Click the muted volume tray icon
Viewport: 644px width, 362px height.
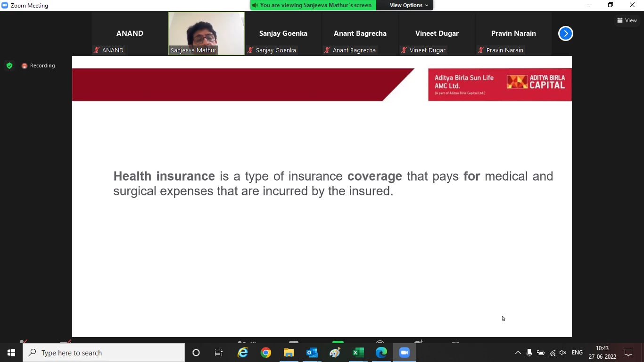(563, 353)
